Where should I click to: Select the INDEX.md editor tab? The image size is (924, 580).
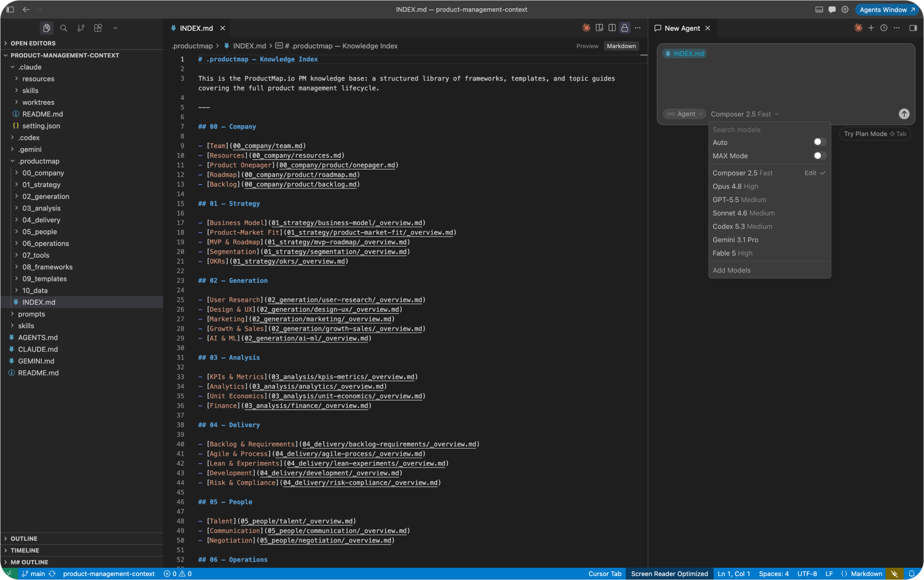pos(196,28)
